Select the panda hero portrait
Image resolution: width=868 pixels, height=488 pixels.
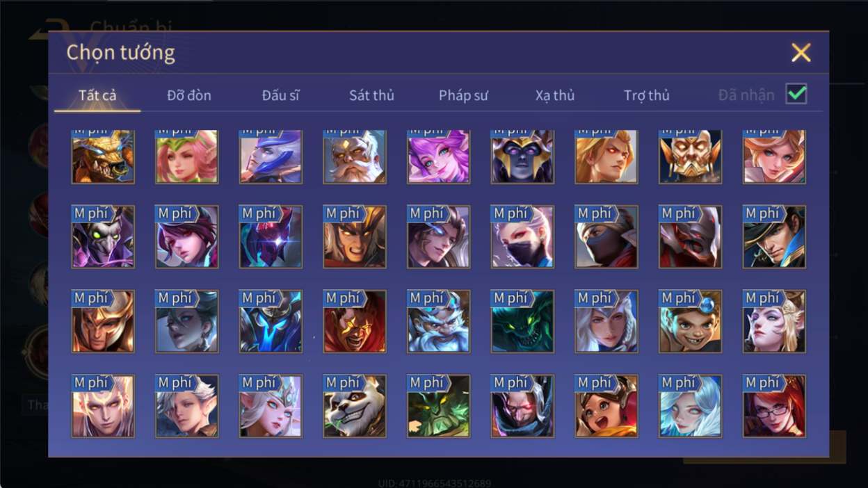355,407
